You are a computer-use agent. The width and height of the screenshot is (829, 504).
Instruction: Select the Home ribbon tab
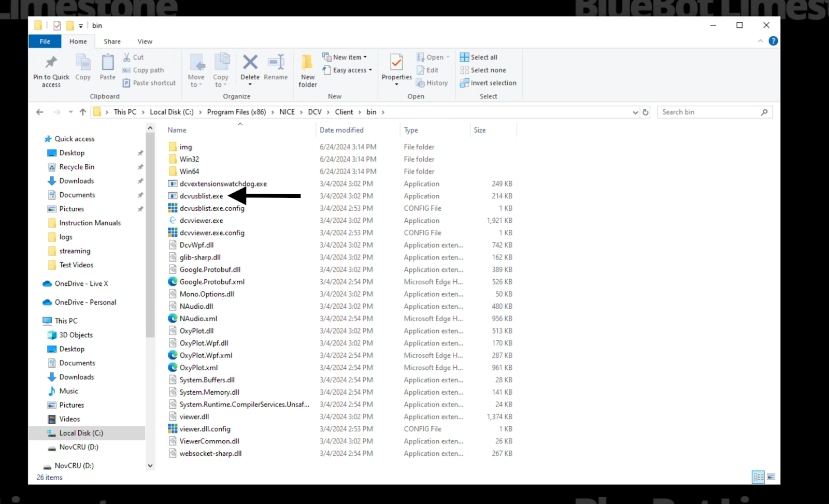pyautogui.click(x=78, y=41)
